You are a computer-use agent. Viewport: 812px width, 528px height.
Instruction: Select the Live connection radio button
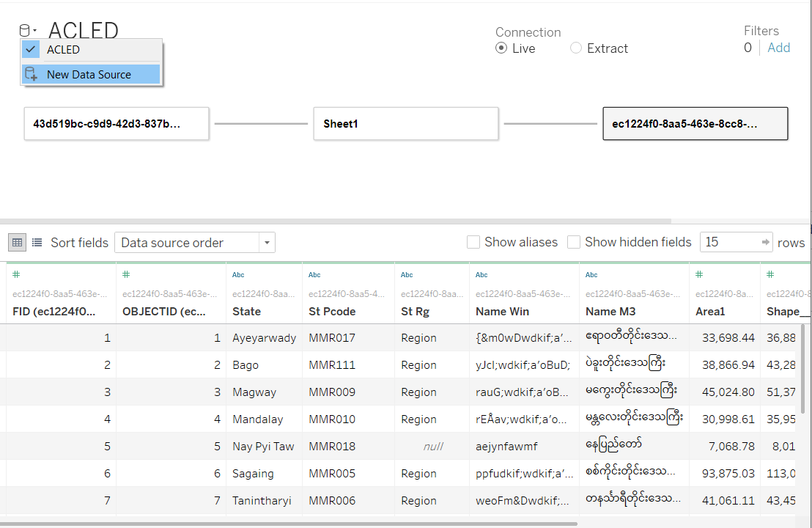(x=501, y=48)
